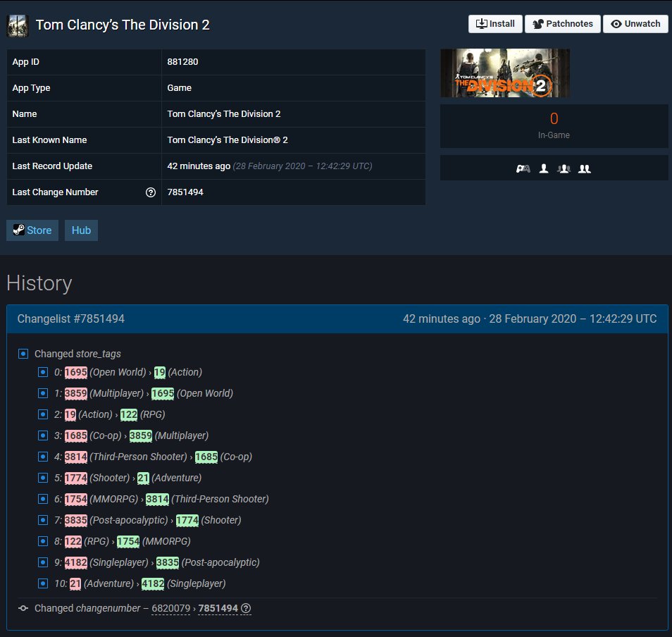Click the icon beside Changed store_tags
Image resolution: width=672 pixels, height=637 pixels.
click(23, 354)
